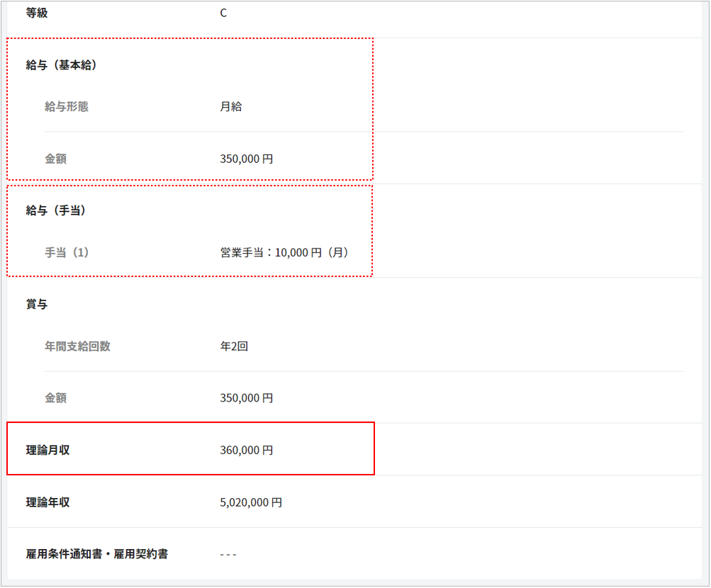Select the 営業手当：10,000円（月） value

click(x=284, y=252)
